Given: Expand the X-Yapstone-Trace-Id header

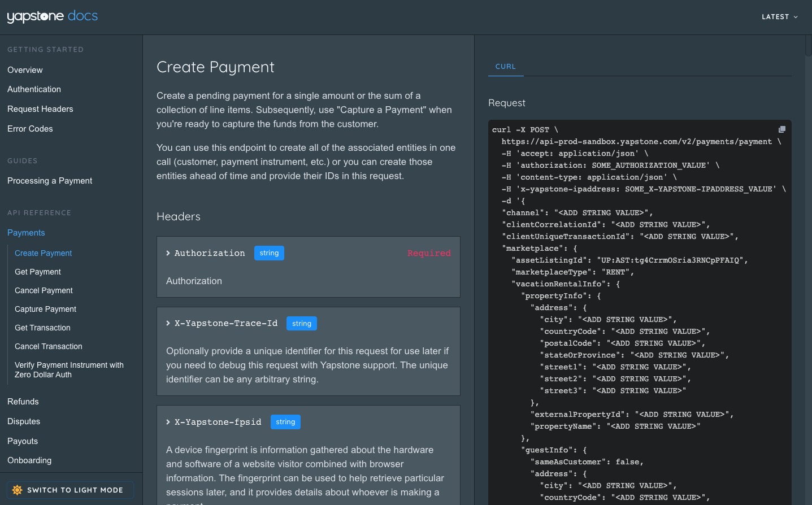Looking at the screenshot, I should tap(168, 323).
